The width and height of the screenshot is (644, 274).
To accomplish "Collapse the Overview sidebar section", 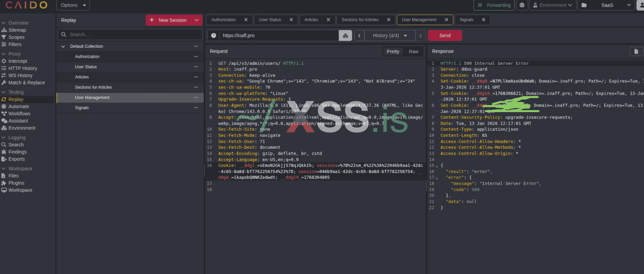I will tap(4, 23).
